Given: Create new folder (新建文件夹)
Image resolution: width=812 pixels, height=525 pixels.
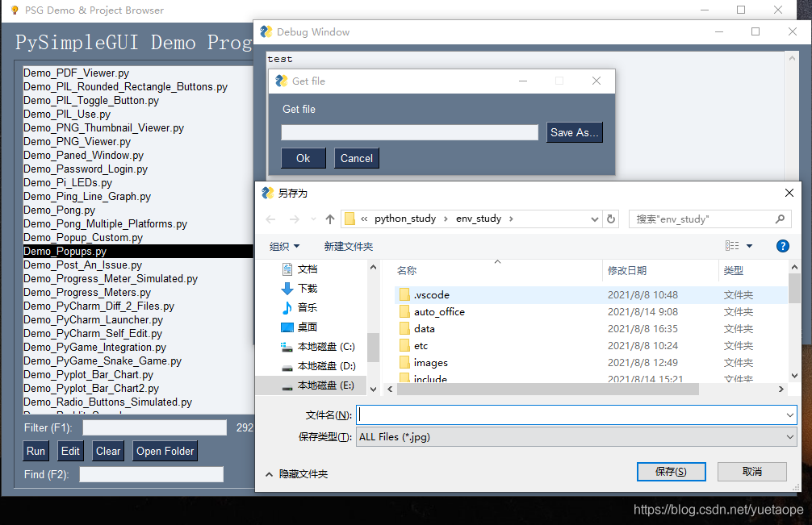Looking at the screenshot, I should coord(349,247).
